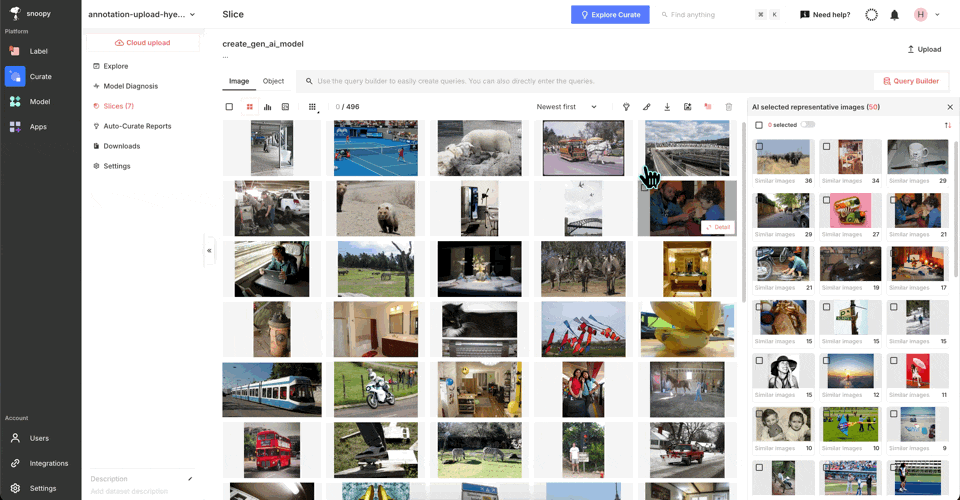Open Model Diagnosis in sidebar
This screenshot has height=500, width=960.
coord(130,86)
